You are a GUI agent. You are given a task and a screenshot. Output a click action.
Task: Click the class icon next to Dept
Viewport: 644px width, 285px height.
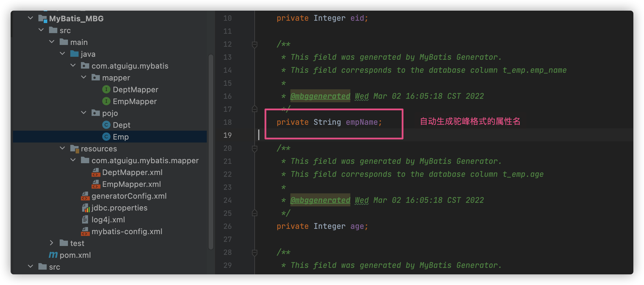pos(106,125)
